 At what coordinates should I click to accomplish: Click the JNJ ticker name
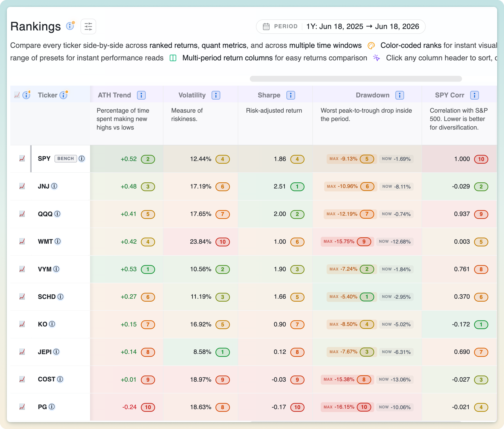click(44, 186)
